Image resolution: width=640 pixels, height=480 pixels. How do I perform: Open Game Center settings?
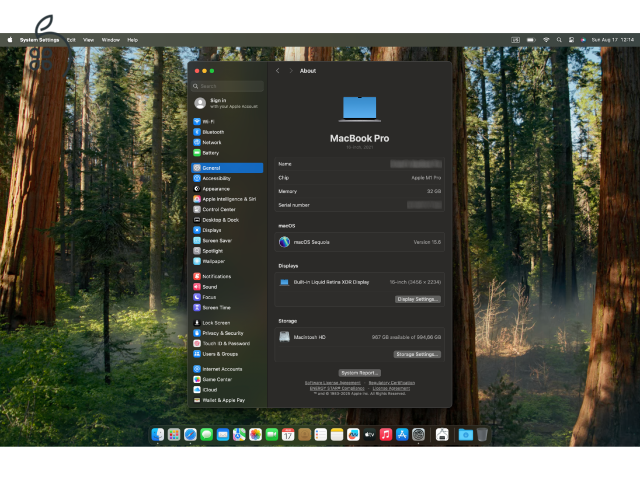tap(227, 379)
